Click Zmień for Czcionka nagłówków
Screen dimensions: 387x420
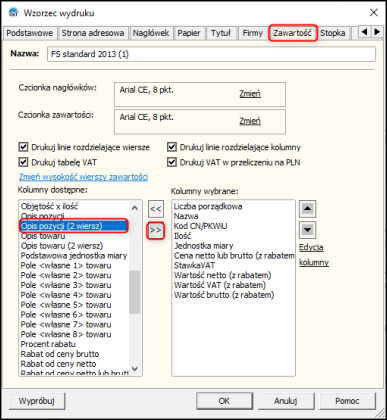point(250,94)
